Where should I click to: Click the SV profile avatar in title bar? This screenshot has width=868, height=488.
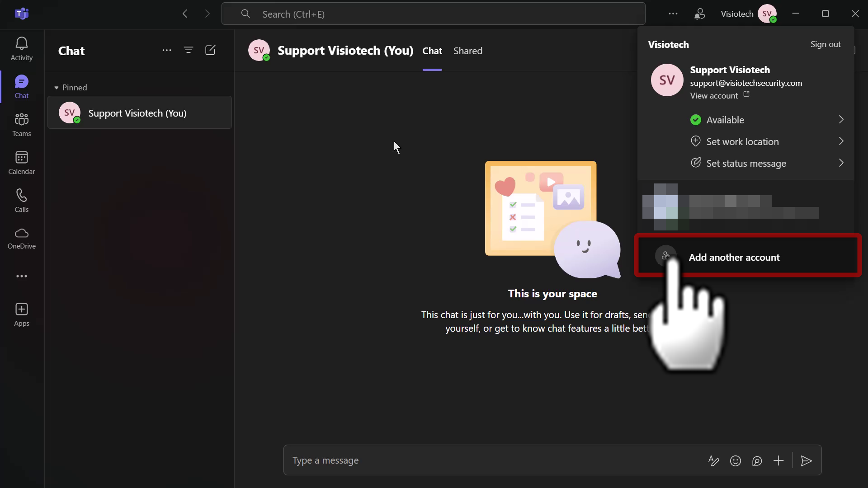[x=768, y=14]
